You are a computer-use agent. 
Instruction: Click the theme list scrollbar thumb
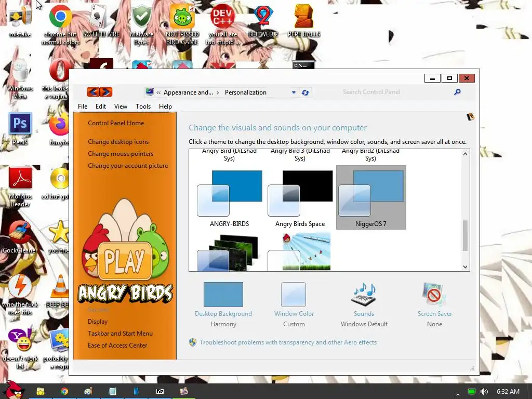465,235
